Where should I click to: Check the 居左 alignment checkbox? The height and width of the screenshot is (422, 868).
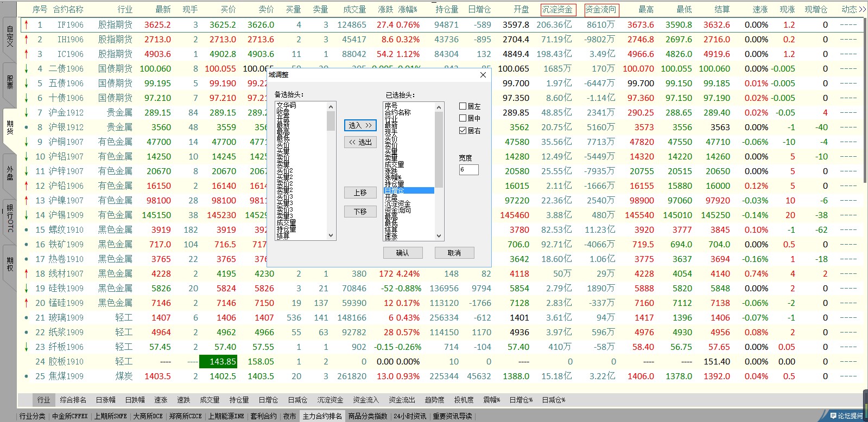click(x=463, y=106)
